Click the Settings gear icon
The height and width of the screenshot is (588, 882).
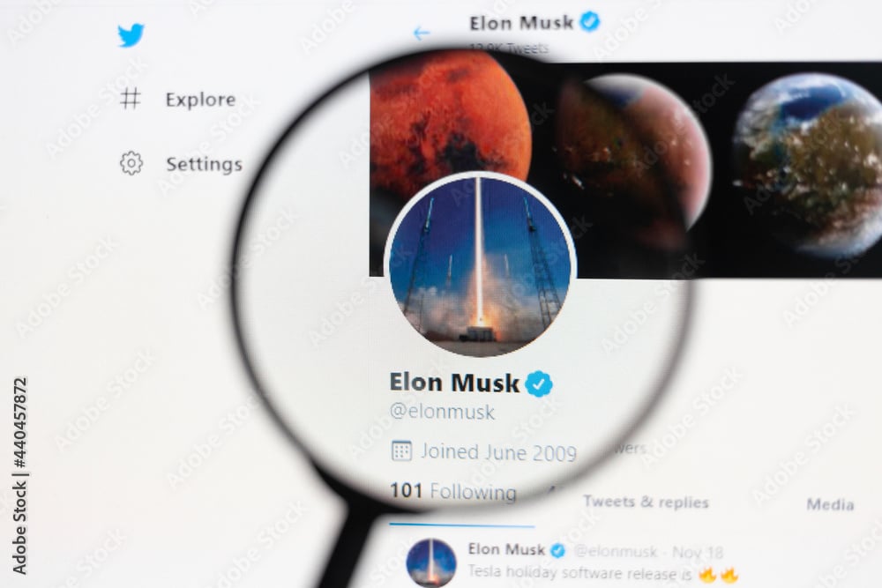point(131,163)
